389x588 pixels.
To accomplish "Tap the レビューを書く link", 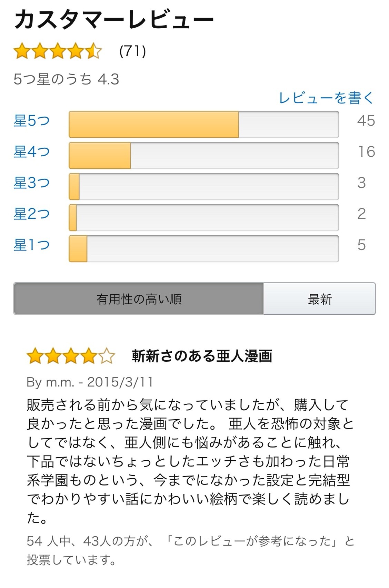I will (326, 98).
